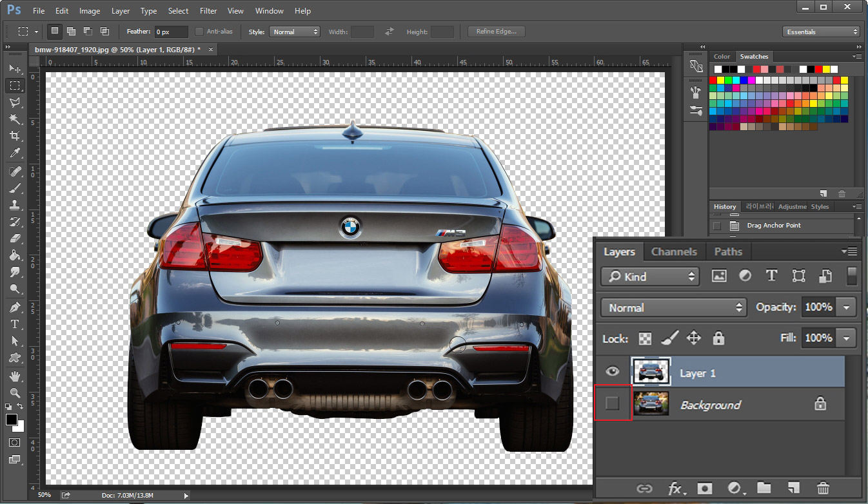Toggle adjustment layer filter
This screenshot has width=868, height=504.
click(745, 276)
